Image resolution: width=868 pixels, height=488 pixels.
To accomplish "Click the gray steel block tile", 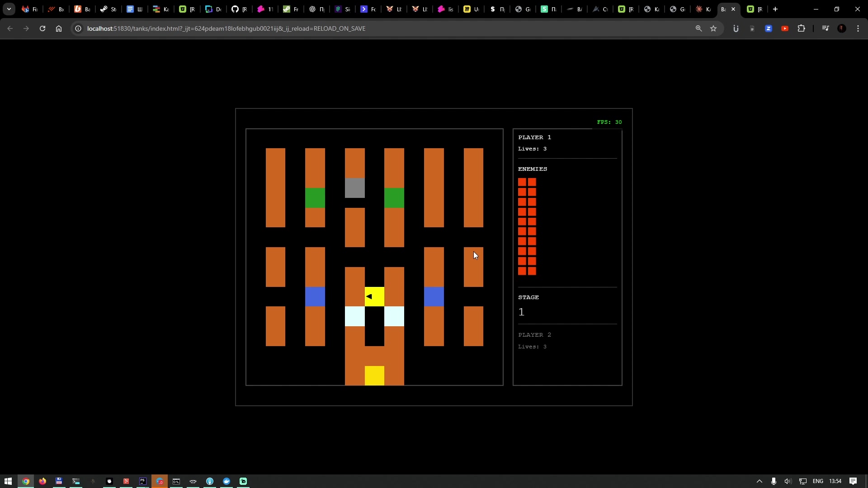I will (x=354, y=188).
